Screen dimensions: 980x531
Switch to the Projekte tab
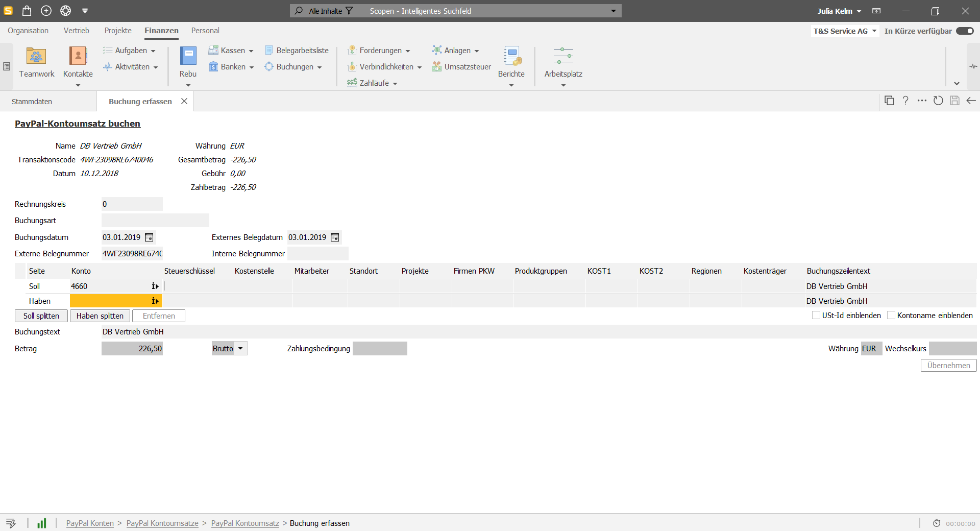click(118, 31)
